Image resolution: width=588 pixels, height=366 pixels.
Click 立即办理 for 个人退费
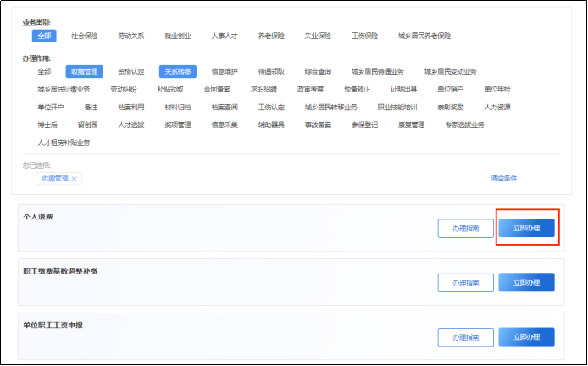pos(526,228)
